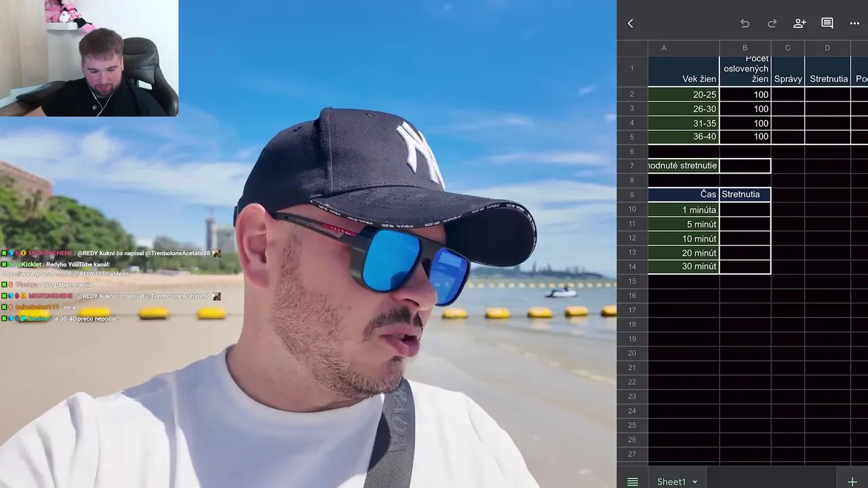Viewport: 868px width, 488px height.
Task: Click the 'Stretnutia' cell in row 1
Action: click(827, 71)
